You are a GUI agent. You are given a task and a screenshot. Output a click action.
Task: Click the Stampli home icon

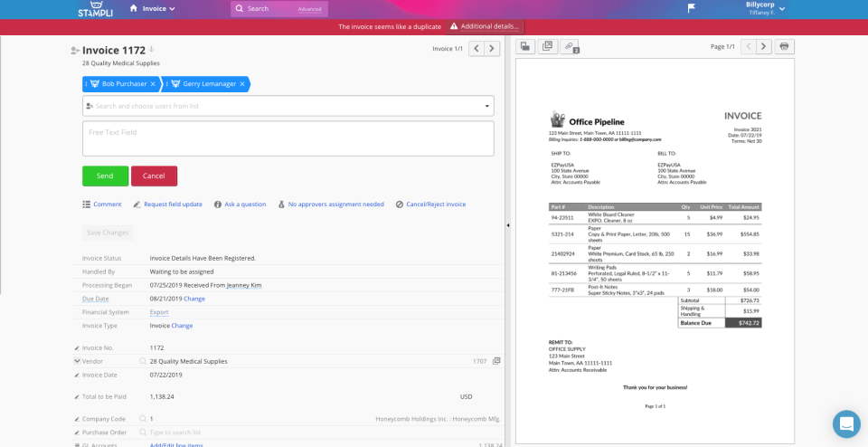[134, 8]
